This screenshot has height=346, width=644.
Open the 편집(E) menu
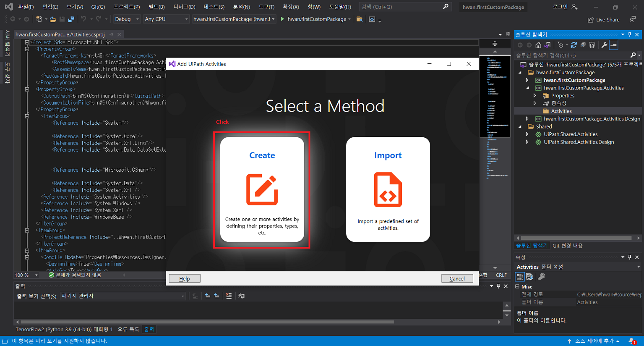point(50,7)
